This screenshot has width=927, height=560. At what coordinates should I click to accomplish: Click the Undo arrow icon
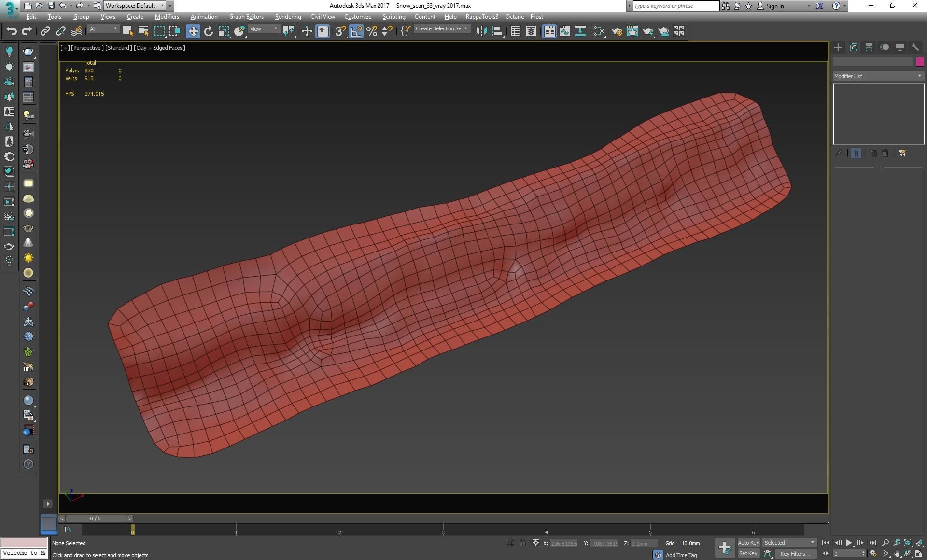[x=12, y=31]
